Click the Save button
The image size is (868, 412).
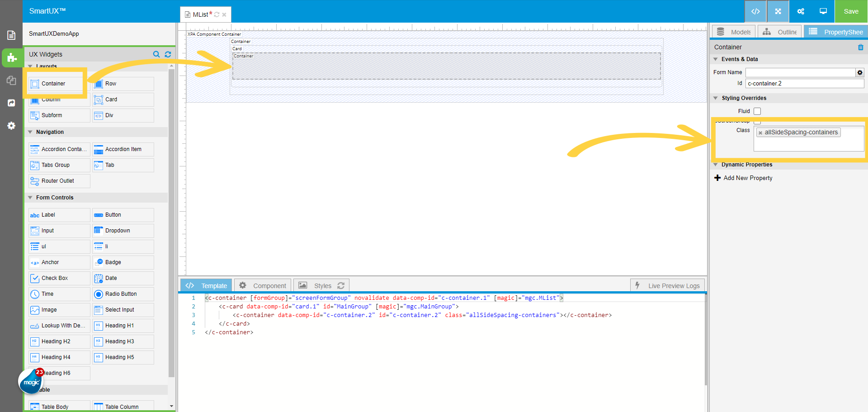point(851,11)
